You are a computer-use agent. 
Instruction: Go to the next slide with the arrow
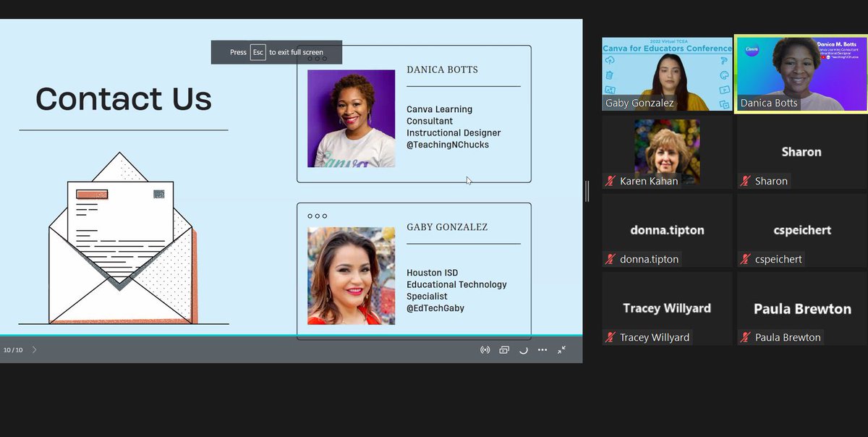[34, 350]
